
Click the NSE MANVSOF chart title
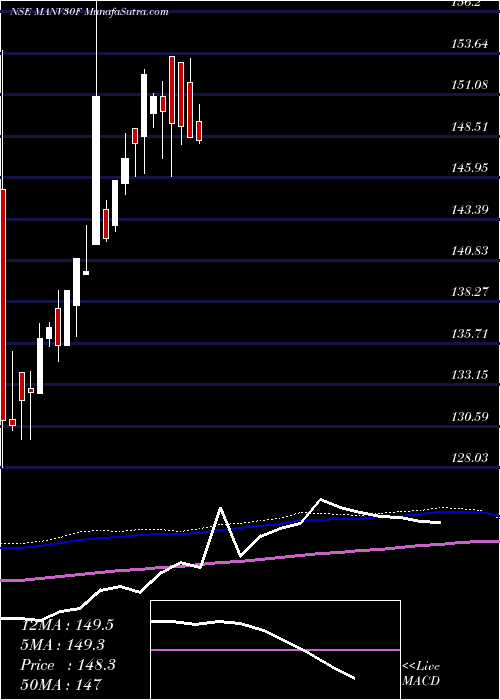pos(89,12)
